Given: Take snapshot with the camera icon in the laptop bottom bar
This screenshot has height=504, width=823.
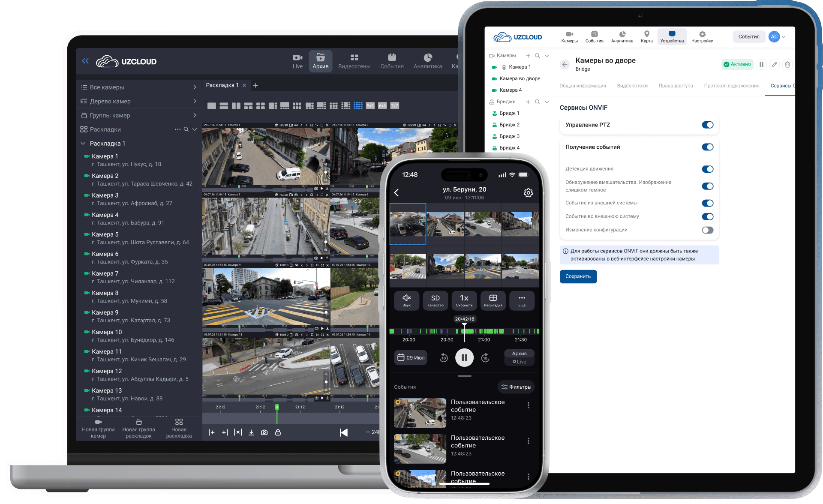Looking at the screenshot, I should 264,432.
